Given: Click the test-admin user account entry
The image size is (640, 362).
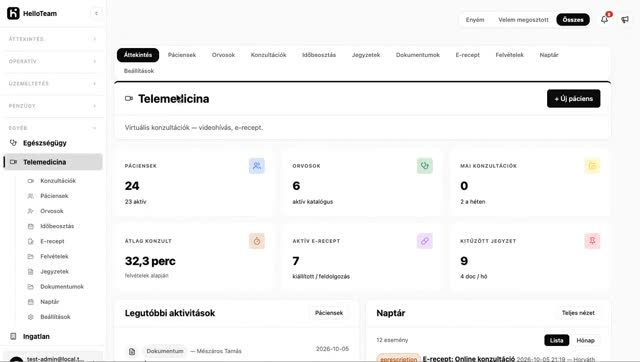Looking at the screenshot, I should tap(53, 358).
